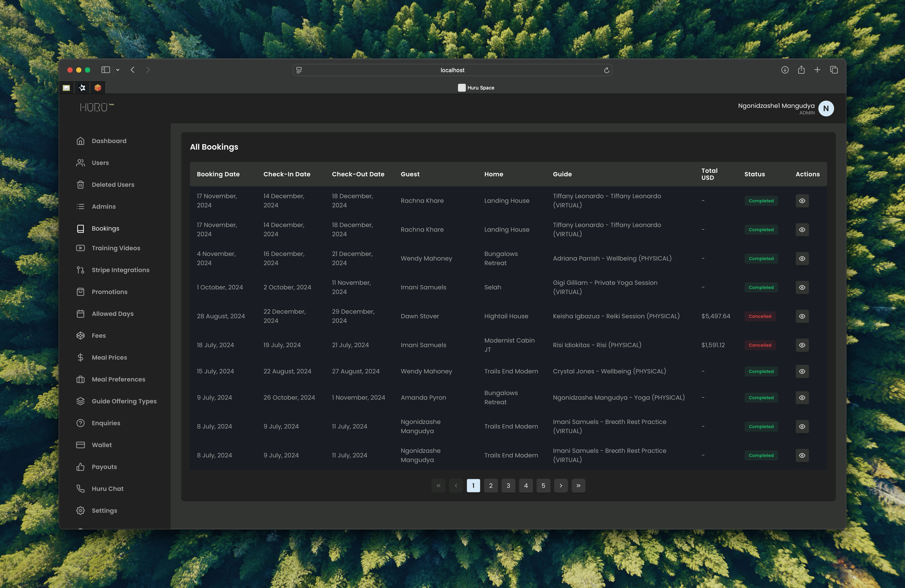Open Users via its sidebar icon

coord(81,163)
